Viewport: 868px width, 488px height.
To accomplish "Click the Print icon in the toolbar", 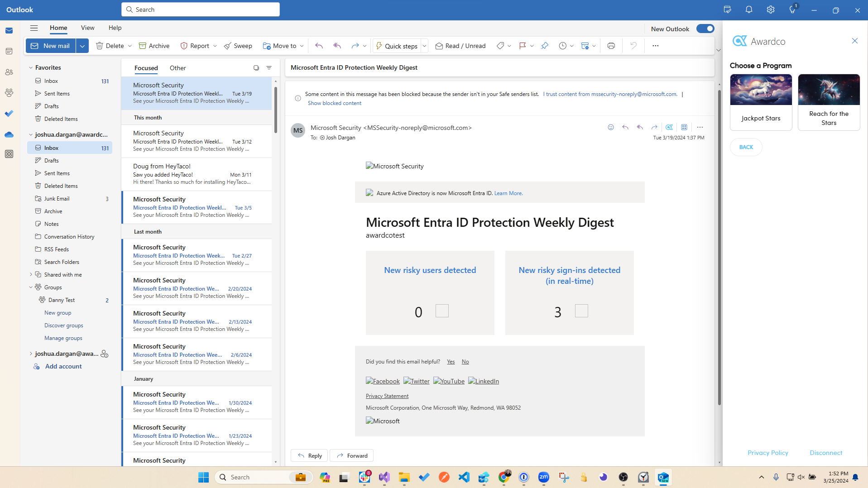I will tap(611, 46).
